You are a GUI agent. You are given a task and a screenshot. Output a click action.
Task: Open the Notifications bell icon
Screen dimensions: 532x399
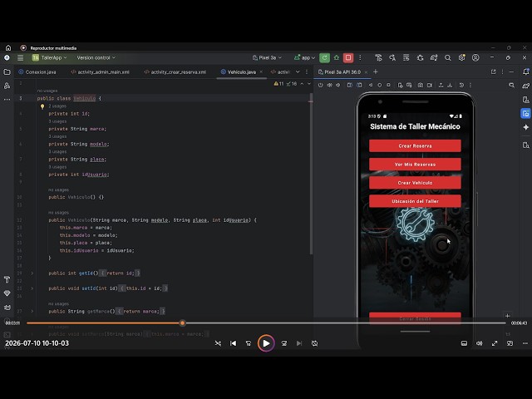coord(526,72)
